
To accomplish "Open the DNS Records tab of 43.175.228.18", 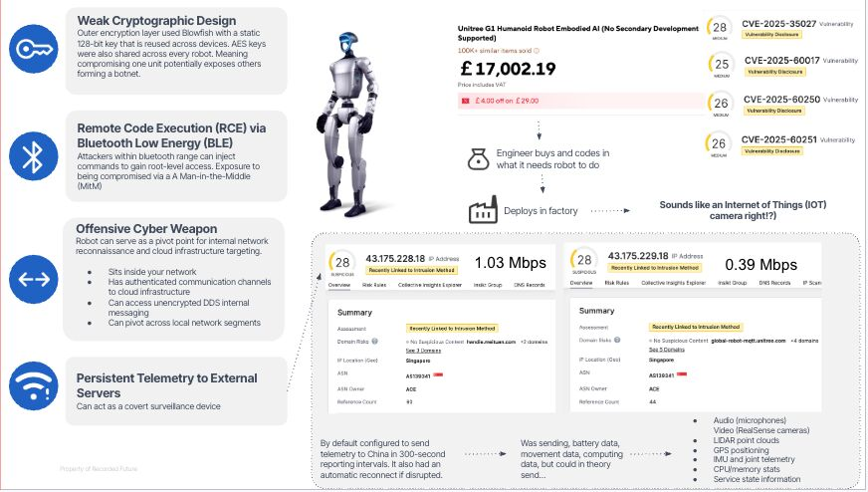I will [530, 285].
